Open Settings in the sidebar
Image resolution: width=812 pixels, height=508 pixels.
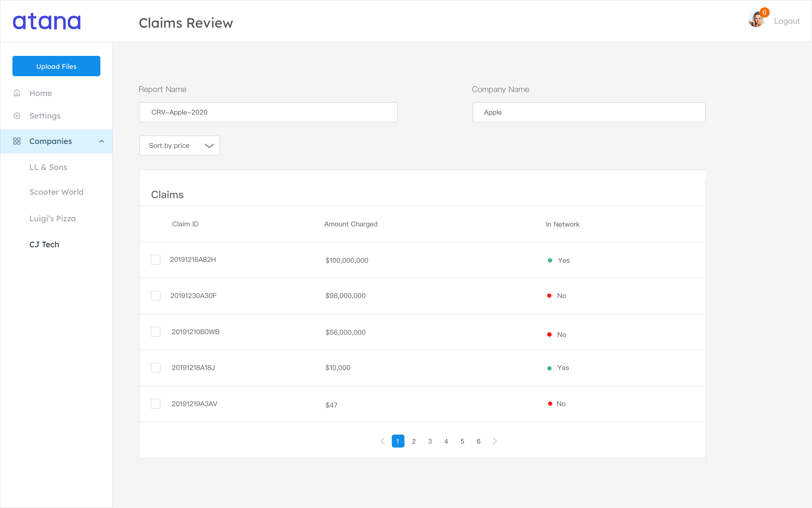45,116
